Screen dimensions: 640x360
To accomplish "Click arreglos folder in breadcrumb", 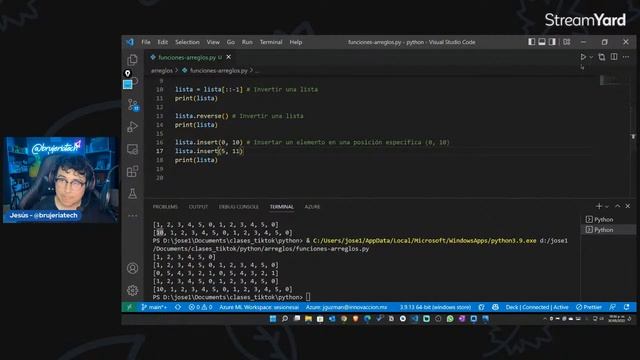I will coord(162,71).
